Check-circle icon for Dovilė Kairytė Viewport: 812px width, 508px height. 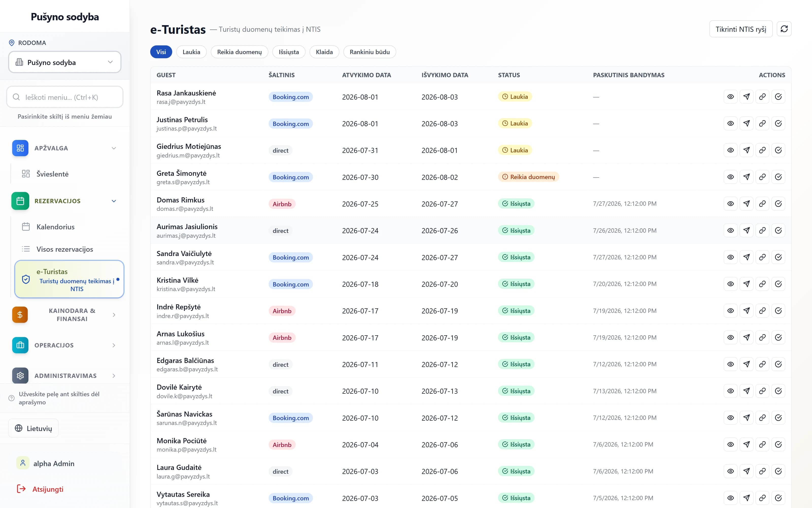(x=778, y=391)
